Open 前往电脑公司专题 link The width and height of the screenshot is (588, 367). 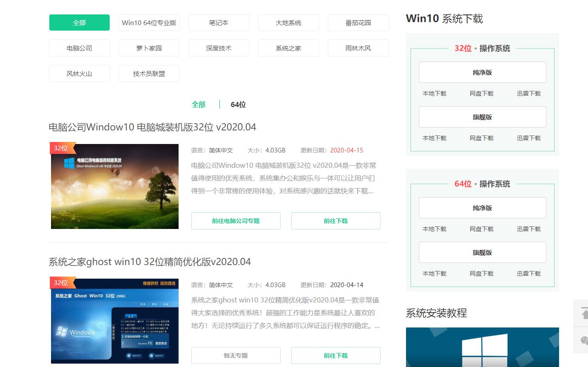[236, 220]
